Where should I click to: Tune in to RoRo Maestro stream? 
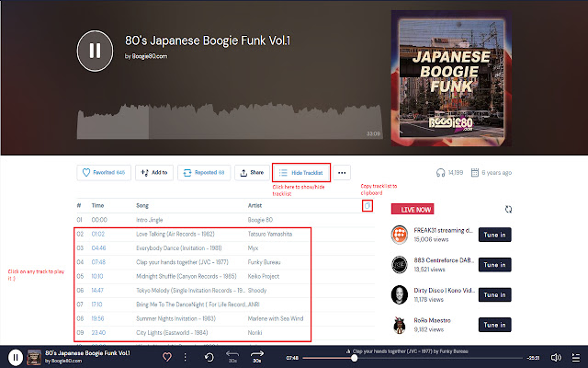coord(494,325)
